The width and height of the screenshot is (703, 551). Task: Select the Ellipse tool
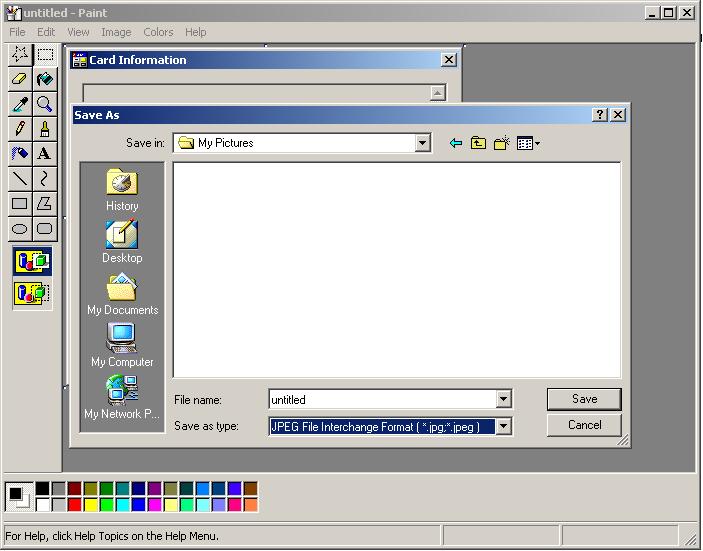point(20,229)
